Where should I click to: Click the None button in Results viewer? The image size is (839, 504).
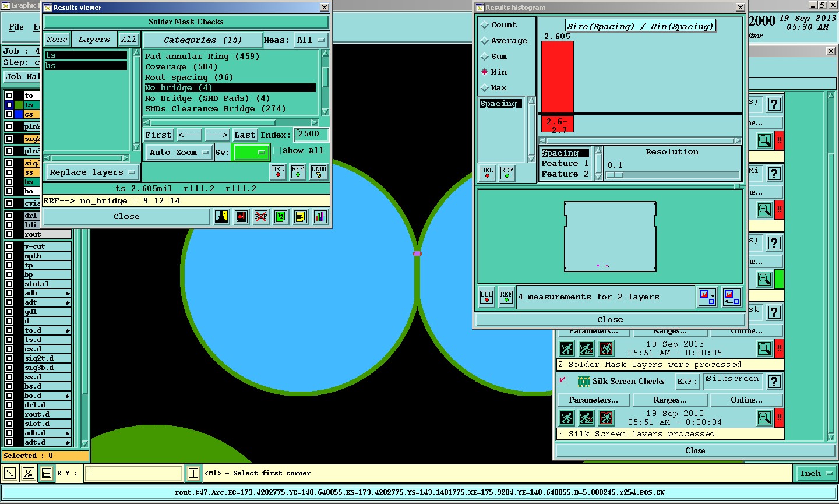click(57, 40)
